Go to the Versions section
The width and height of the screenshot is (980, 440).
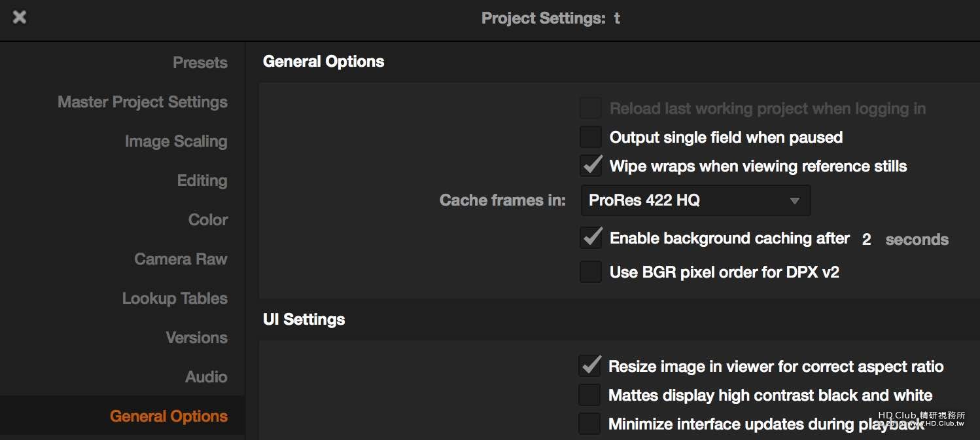click(196, 338)
